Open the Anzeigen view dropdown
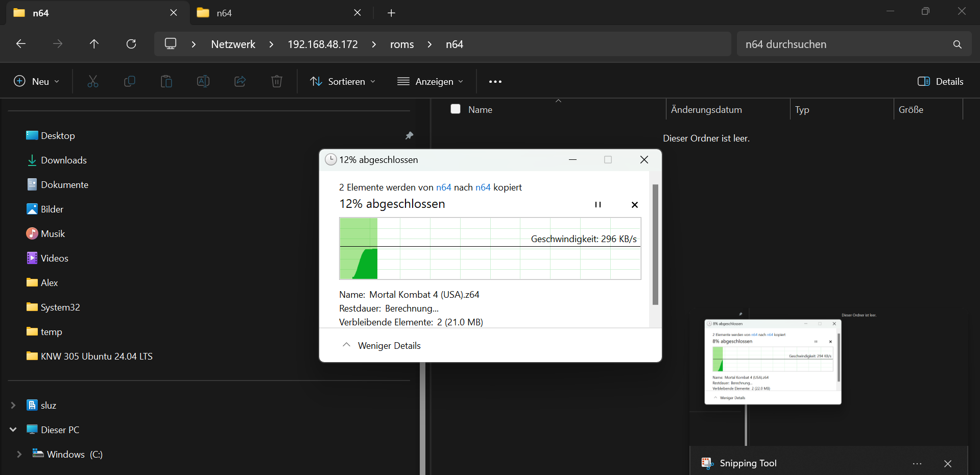 [x=431, y=81]
